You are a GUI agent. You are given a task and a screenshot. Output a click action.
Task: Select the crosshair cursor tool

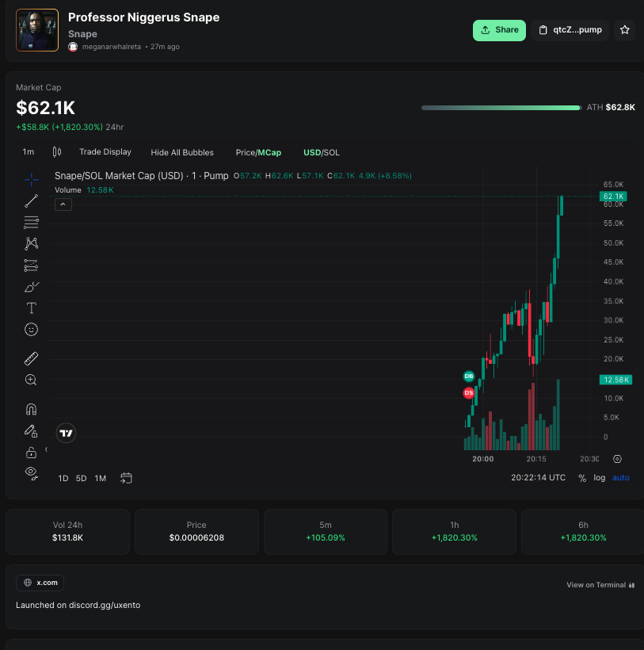32,179
